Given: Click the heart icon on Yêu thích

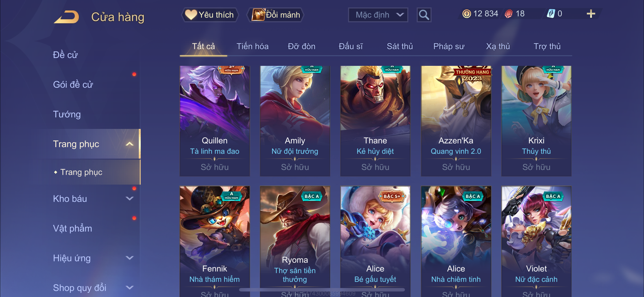Looking at the screenshot, I should [x=191, y=15].
